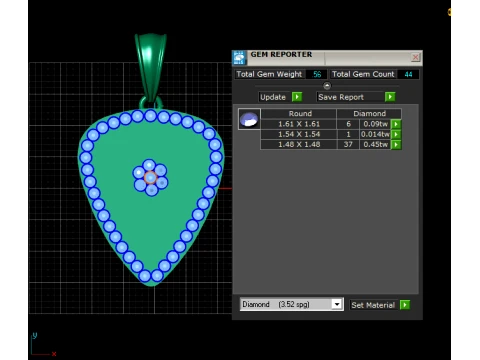The image size is (480, 360).
Task: Select the green bail at the pendant top
Action: [150, 67]
